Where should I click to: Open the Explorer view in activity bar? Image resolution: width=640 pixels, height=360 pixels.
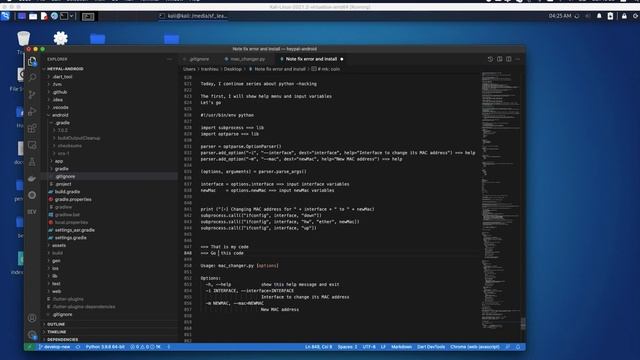(x=32, y=62)
